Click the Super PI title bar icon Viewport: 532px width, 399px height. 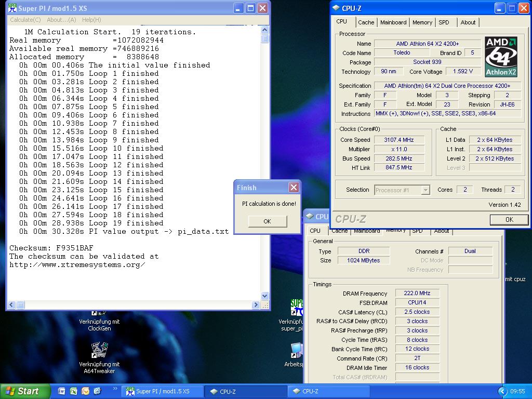point(12,8)
